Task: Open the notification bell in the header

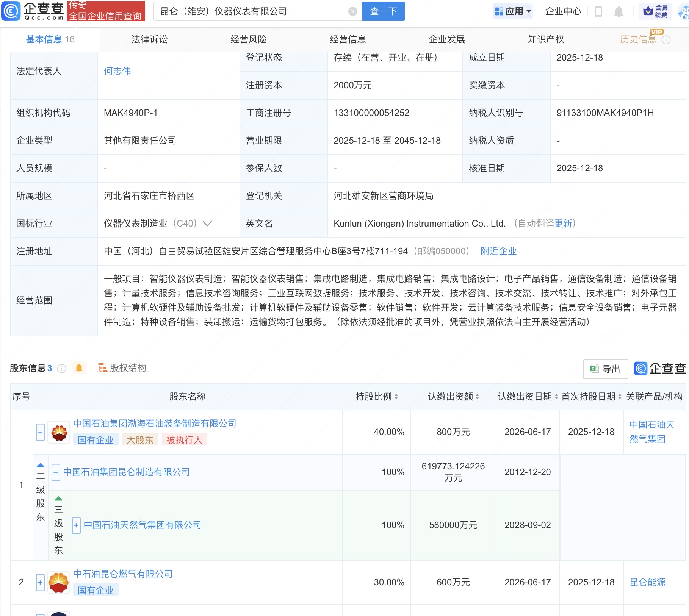Action: [x=619, y=12]
